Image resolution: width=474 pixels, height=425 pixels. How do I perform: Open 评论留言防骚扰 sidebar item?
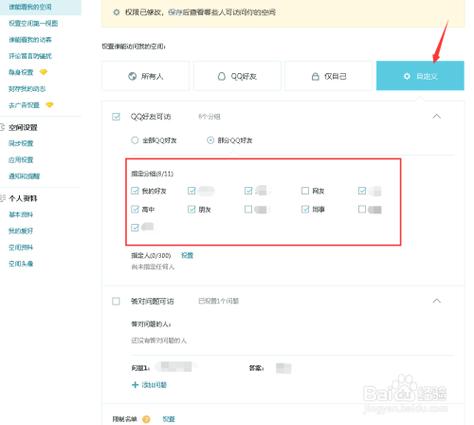tap(30, 56)
